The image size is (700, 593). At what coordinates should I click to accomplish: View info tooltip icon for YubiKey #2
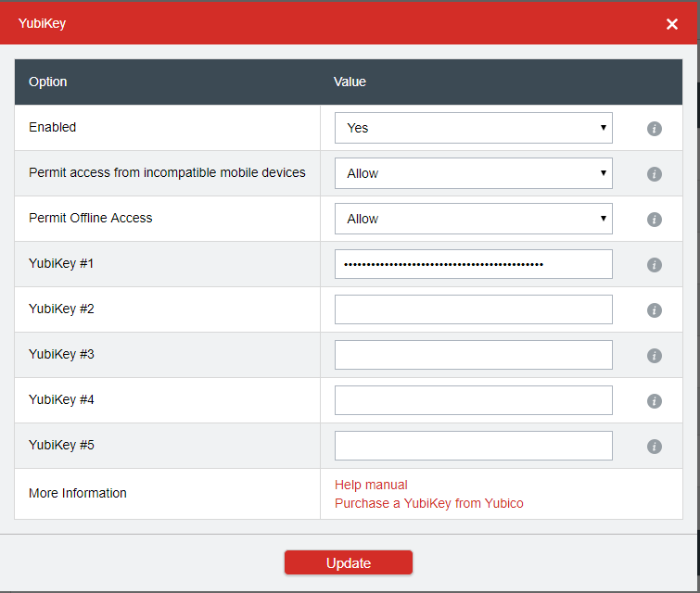tap(654, 310)
